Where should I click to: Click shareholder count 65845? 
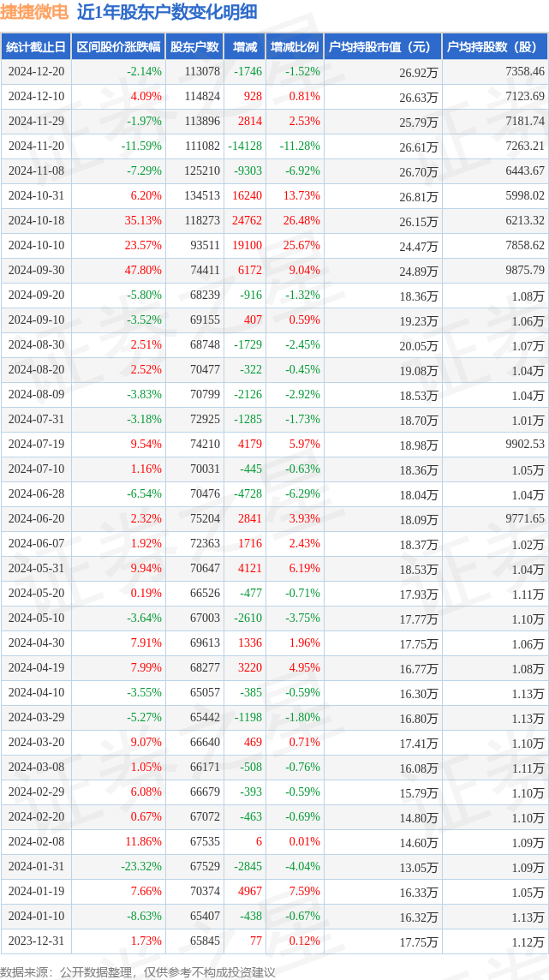coord(206,941)
